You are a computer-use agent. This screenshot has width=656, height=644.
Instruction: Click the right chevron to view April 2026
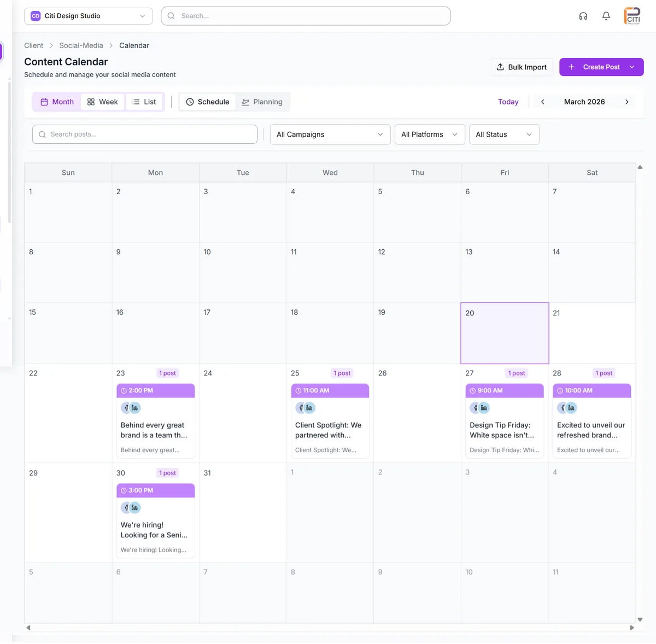[626, 102]
